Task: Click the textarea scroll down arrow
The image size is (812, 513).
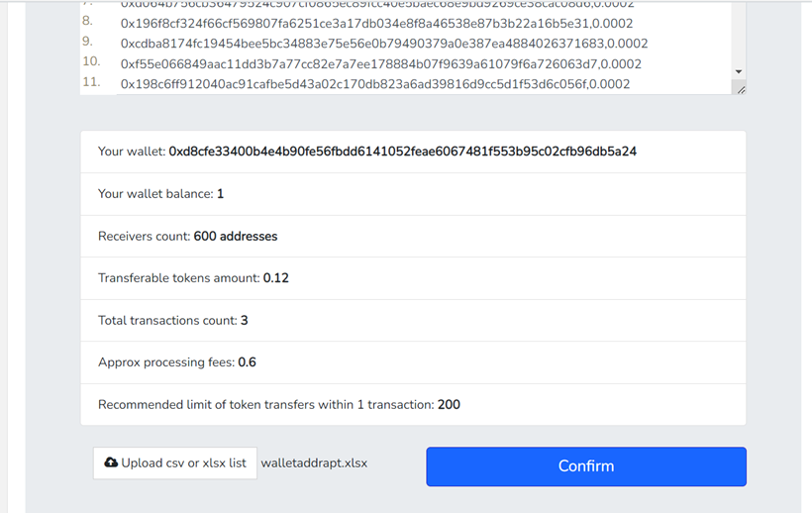Action: pos(739,71)
